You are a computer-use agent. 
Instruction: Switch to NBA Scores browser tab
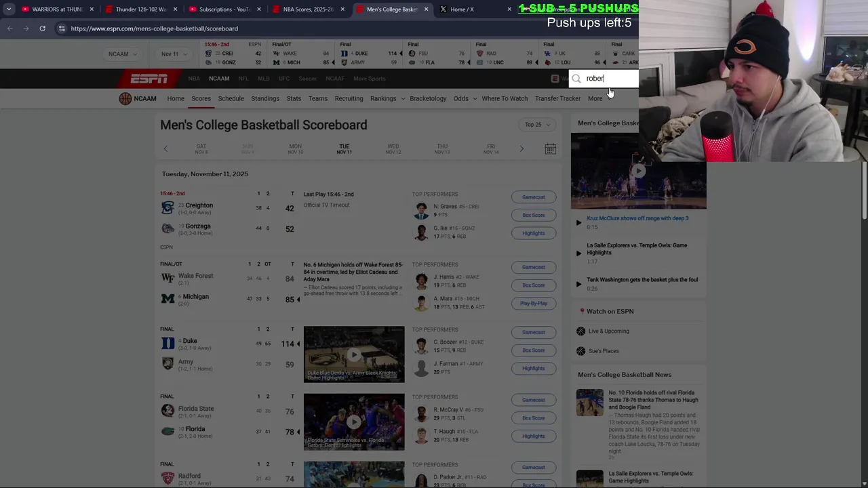309,9
